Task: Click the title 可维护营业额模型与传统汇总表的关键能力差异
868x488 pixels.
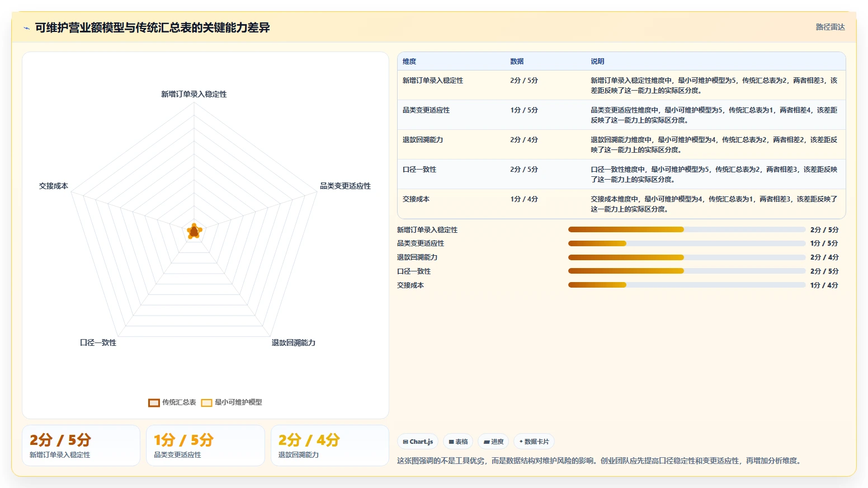Action: [152, 27]
